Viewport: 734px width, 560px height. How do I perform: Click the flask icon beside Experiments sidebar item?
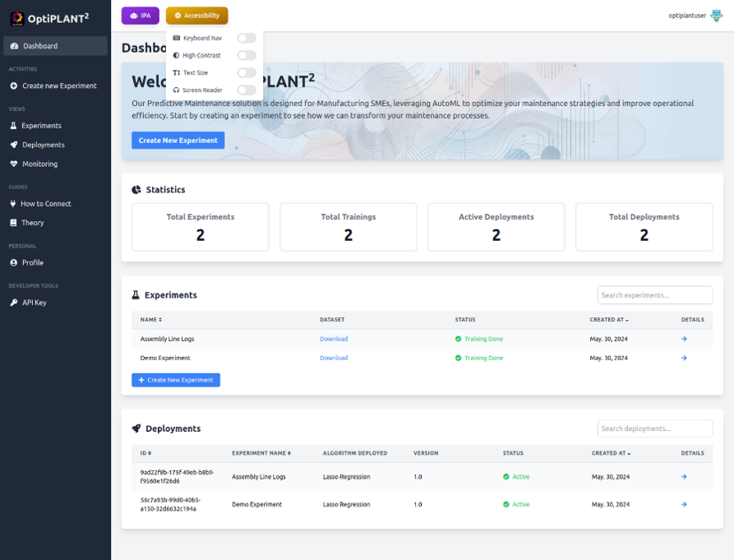tap(14, 126)
